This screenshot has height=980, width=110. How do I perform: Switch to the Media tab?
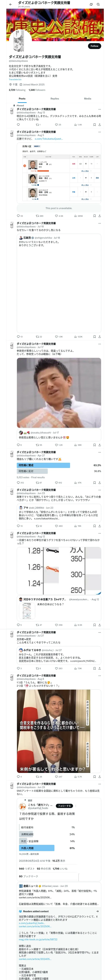tap(88, 98)
